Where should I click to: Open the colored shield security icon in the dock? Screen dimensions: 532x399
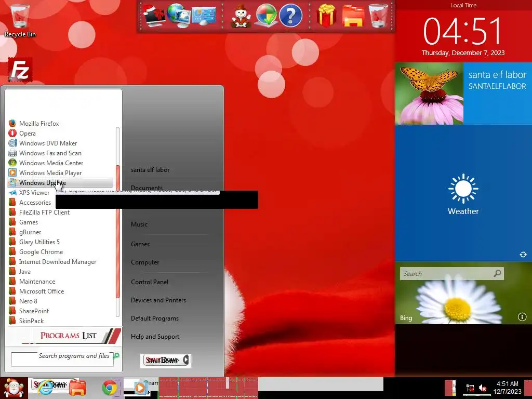pyautogui.click(x=267, y=15)
